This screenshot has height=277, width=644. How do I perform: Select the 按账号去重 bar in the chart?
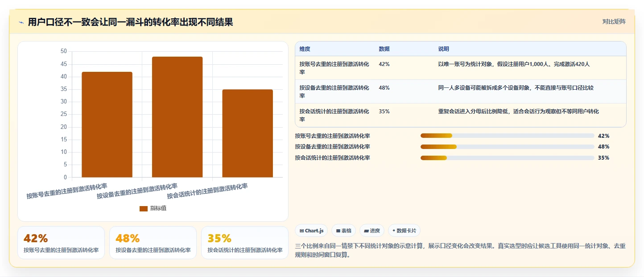click(107, 124)
